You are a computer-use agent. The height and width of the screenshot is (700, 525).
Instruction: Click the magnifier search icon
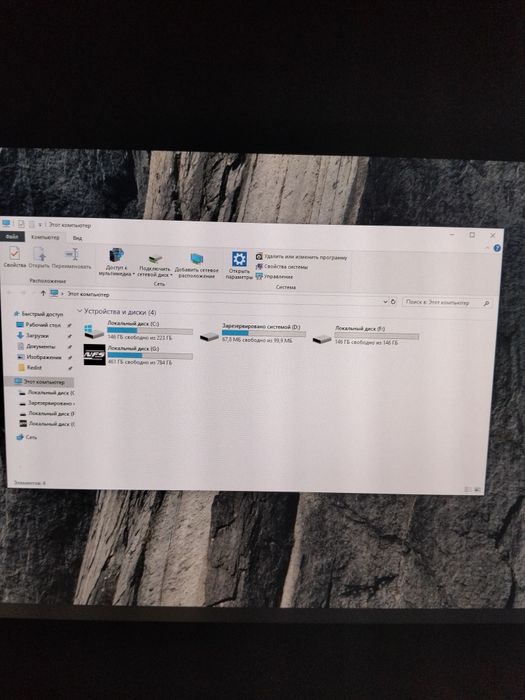(x=487, y=303)
